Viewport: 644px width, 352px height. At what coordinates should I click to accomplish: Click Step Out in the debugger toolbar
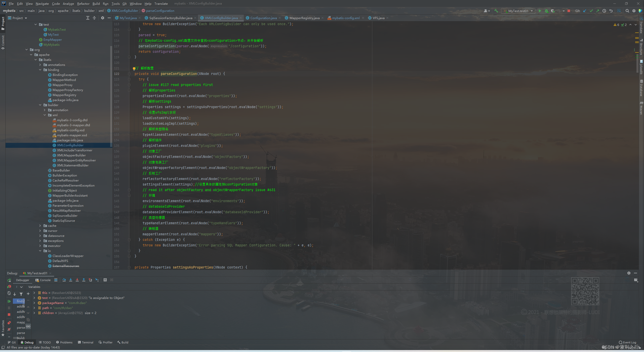[x=84, y=280]
